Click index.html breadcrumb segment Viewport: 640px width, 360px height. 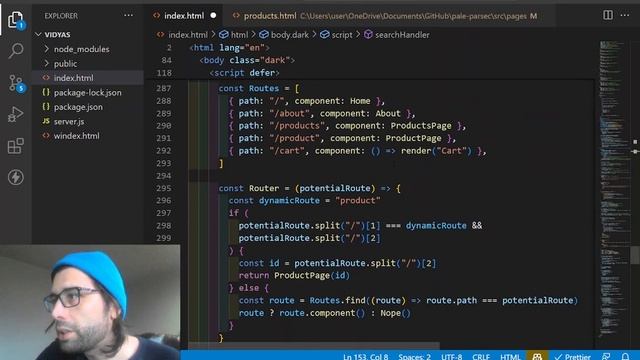pyautogui.click(x=187, y=35)
